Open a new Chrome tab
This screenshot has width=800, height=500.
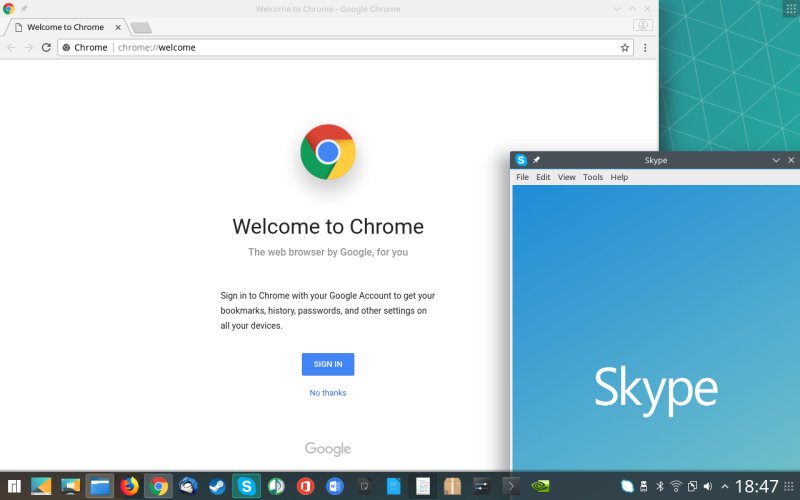pos(141,28)
